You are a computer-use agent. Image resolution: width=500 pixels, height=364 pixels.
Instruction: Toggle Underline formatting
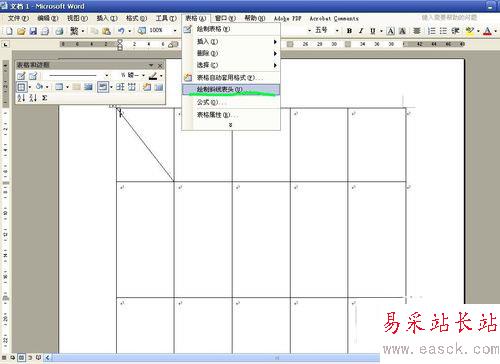[373, 31]
